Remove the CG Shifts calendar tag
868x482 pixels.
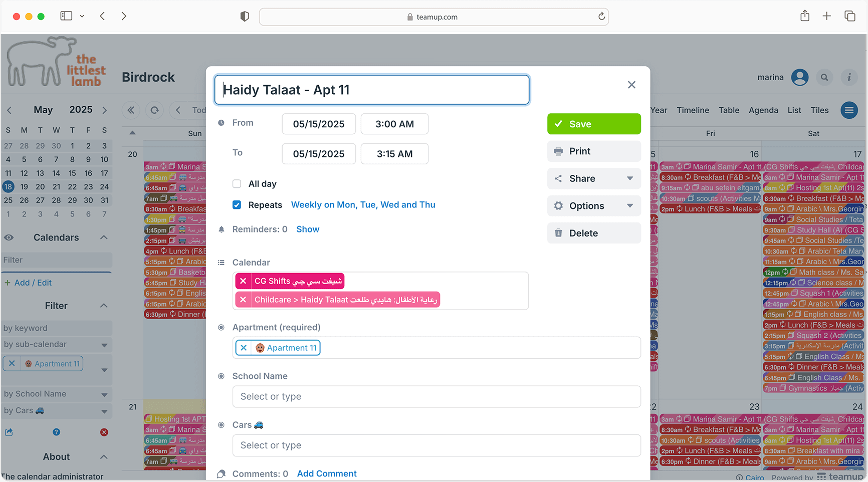[243, 281]
